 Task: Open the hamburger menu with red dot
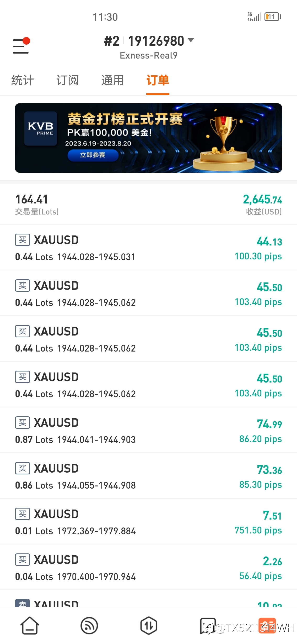tap(21, 46)
